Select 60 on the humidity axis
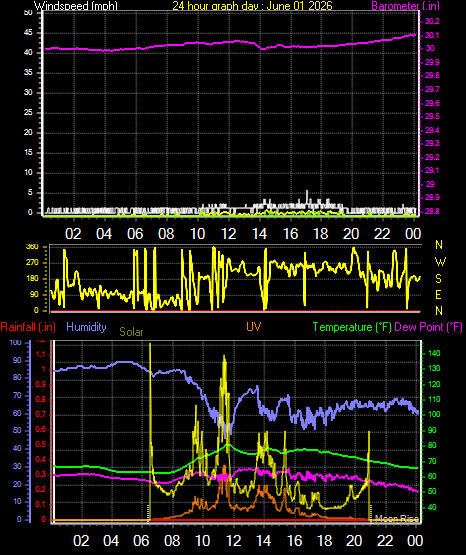 click(x=17, y=413)
